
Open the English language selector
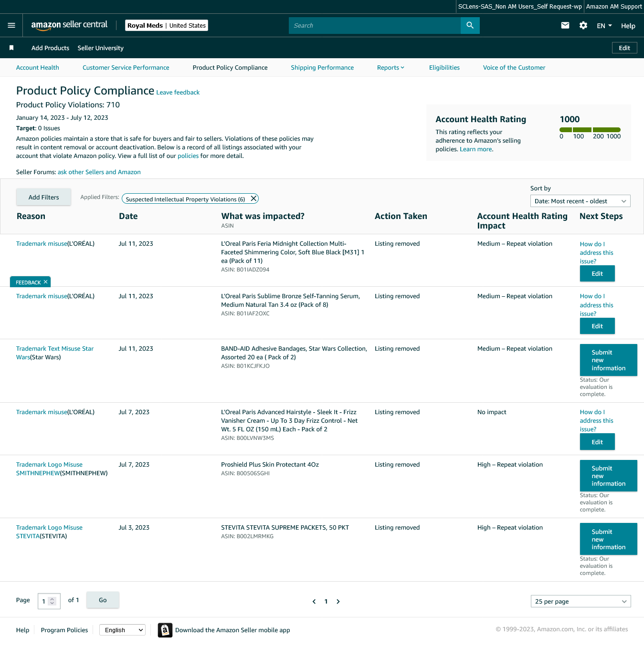123,630
